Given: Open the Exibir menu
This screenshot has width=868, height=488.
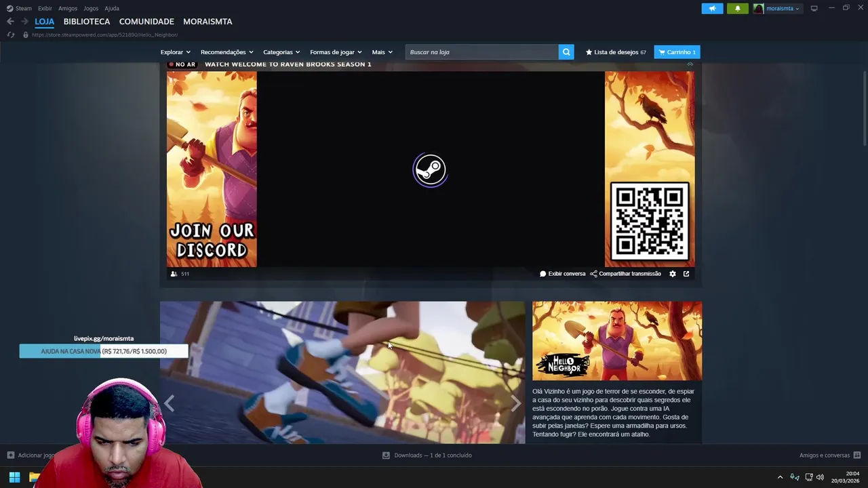Looking at the screenshot, I should point(45,8).
